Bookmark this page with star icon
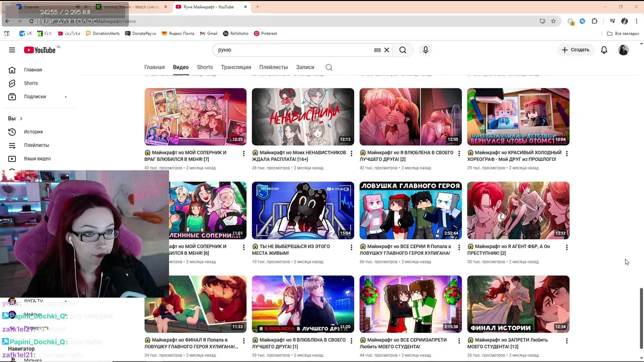Image resolution: width=644 pixels, height=362 pixels. [553, 21]
